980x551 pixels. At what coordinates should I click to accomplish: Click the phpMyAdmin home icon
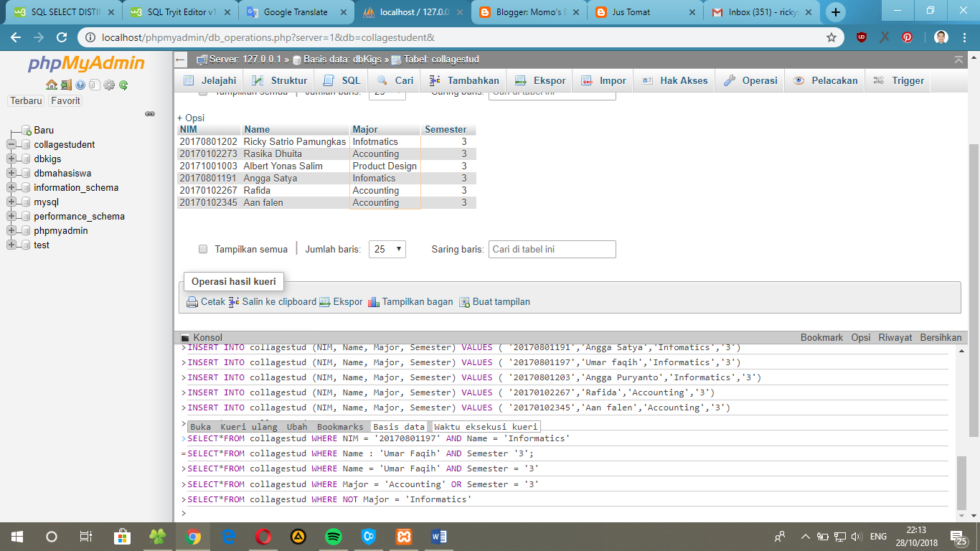(x=52, y=85)
